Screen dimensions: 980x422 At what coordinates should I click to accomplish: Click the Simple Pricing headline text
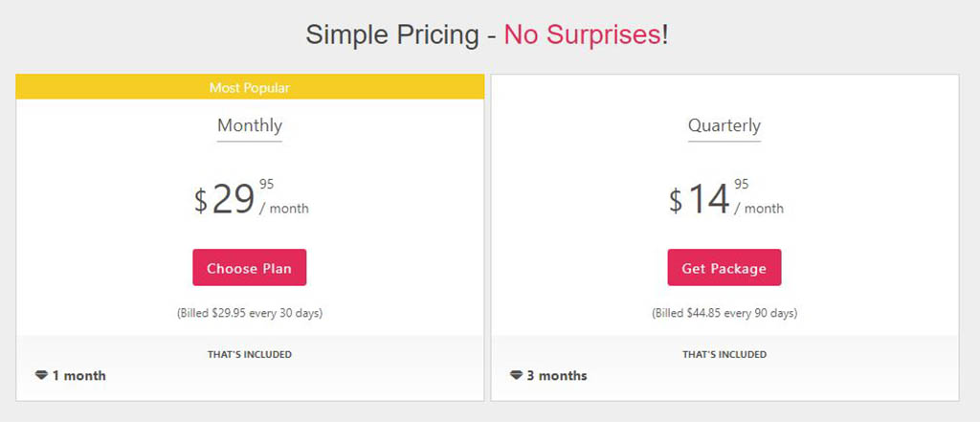tap(391, 35)
